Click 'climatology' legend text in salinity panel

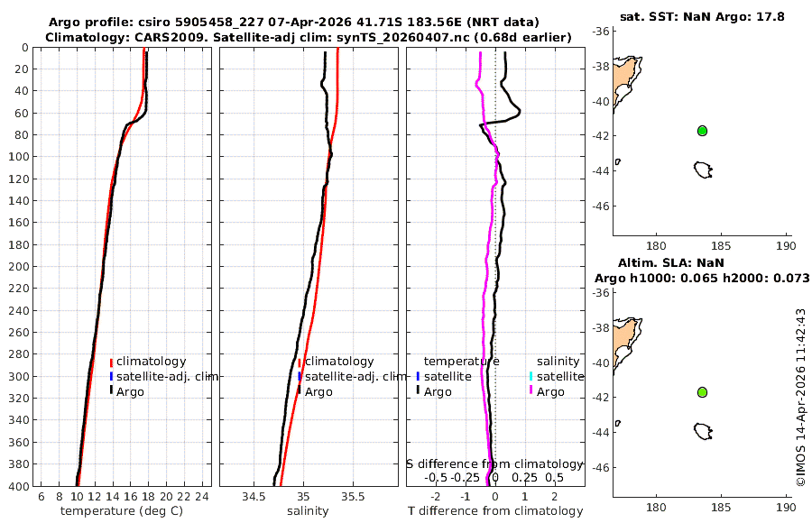click(x=339, y=362)
